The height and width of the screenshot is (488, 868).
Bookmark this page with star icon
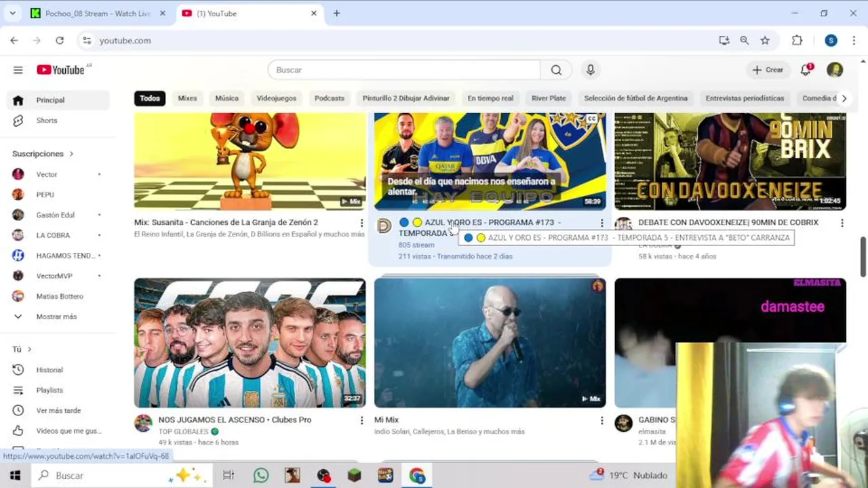765,41
